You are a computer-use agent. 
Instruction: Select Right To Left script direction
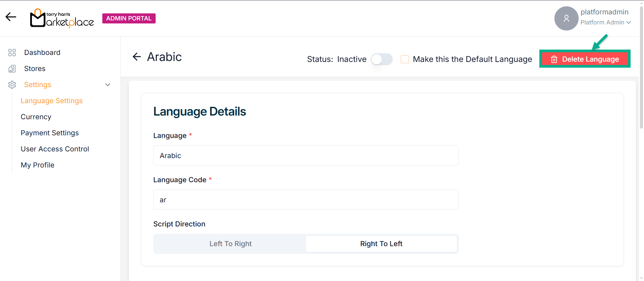381,244
